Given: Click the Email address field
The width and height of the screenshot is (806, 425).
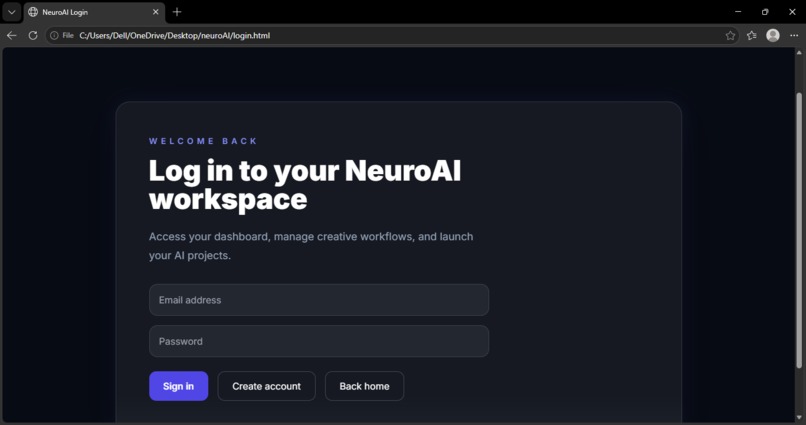Looking at the screenshot, I should click(319, 300).
